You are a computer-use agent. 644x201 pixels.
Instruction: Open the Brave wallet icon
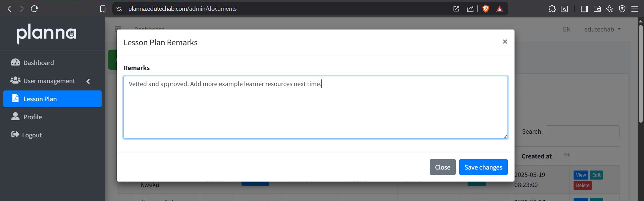(597, 9)
